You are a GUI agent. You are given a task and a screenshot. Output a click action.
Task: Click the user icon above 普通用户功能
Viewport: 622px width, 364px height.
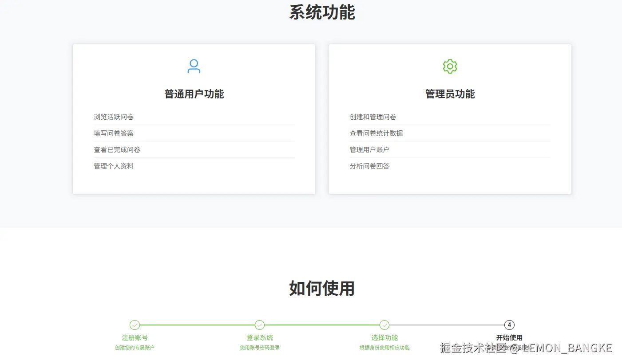point(194,66)
